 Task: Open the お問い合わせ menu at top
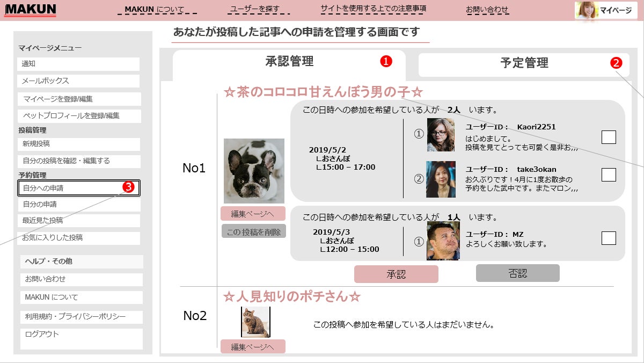tap(487, 8)
